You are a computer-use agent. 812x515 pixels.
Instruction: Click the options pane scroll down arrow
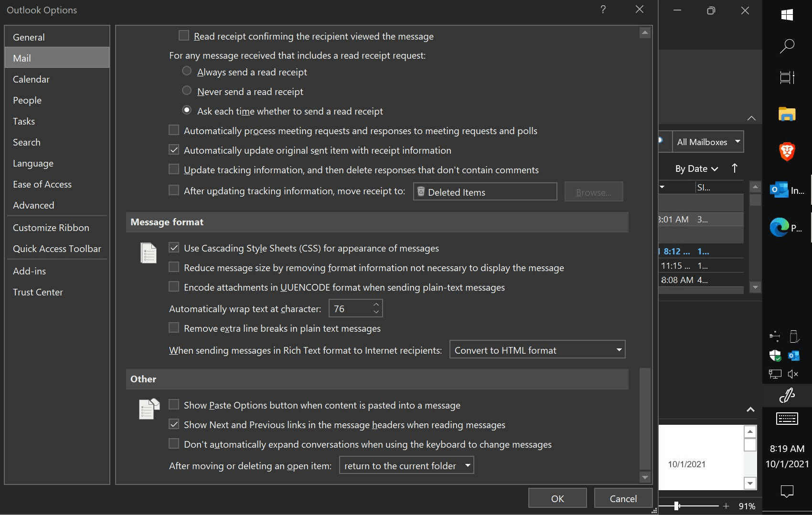tap(645, 477)
